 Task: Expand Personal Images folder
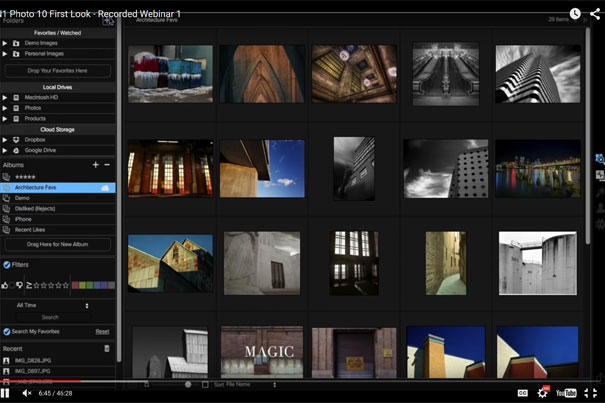(x=5, y=54)
